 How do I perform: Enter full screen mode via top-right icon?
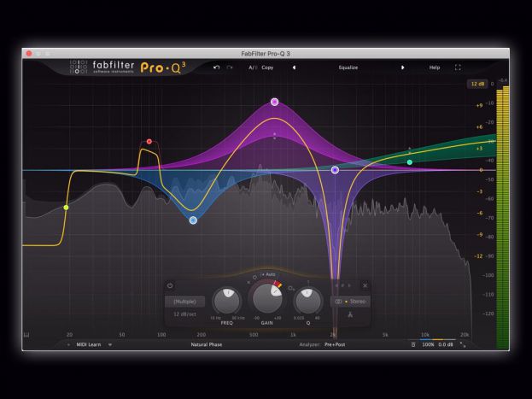click(458, 67)
